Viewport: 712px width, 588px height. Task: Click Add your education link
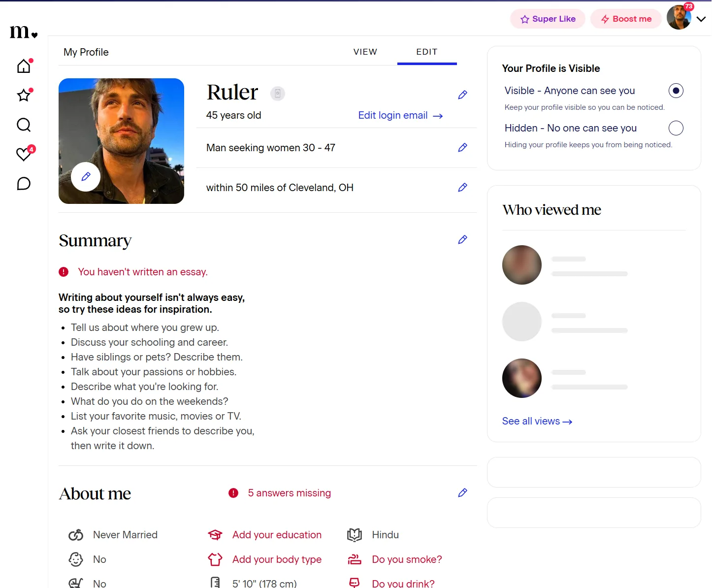277,535
